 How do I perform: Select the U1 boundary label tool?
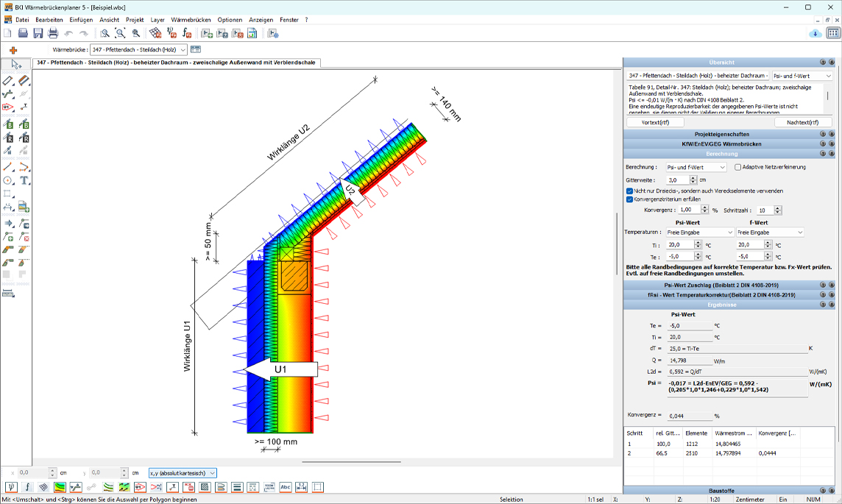(x=7, y=107)
